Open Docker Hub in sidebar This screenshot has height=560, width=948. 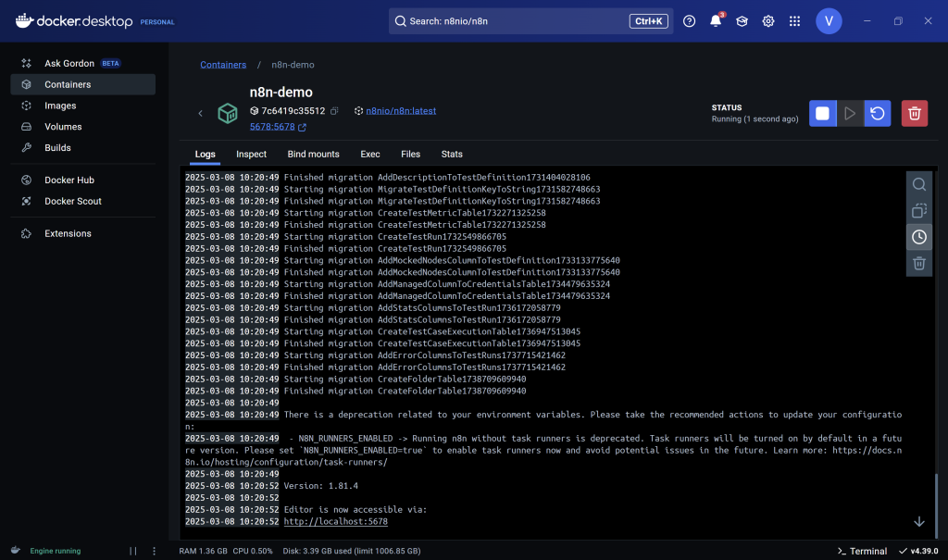coord(82,180)
